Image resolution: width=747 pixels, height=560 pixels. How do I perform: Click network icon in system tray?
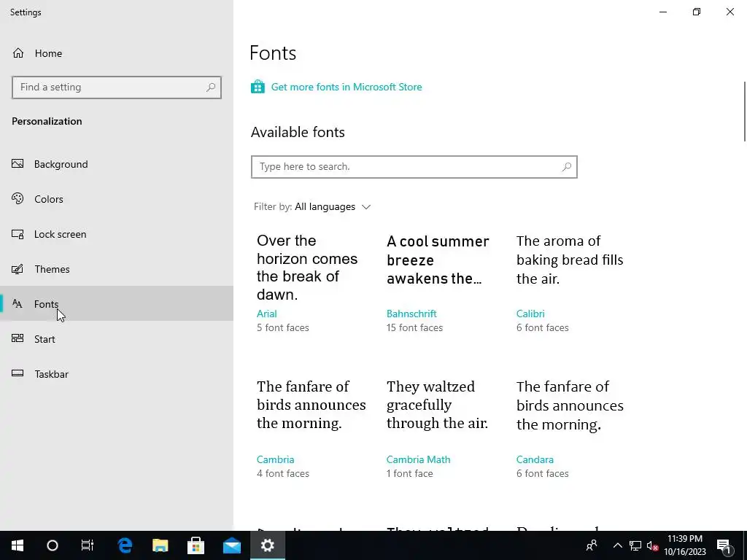635,545
